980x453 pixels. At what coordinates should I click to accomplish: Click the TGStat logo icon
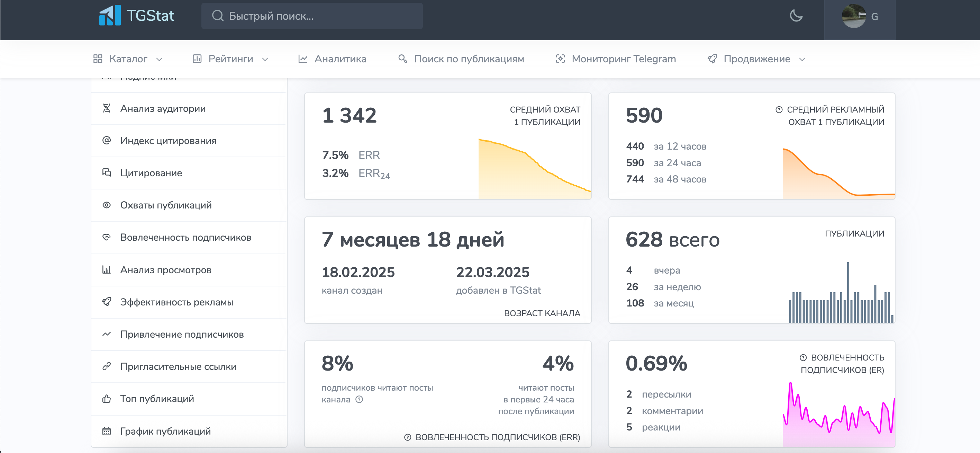point(110,16)
